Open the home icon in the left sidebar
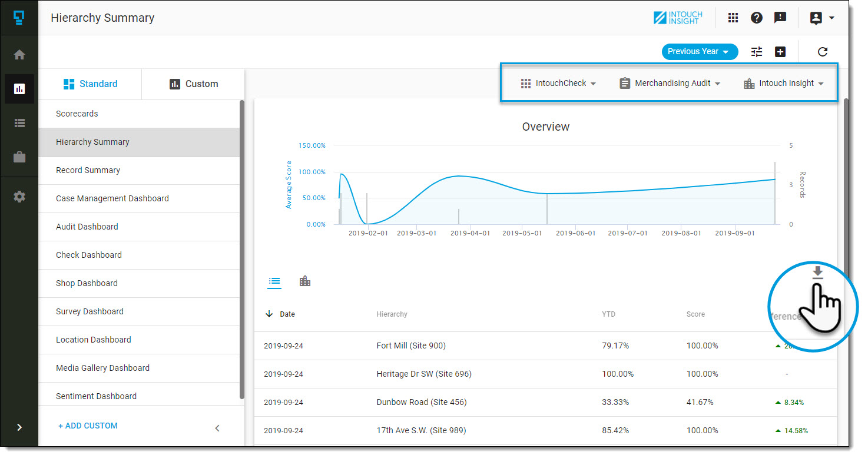This screenshot has height=455, width=868. [x=19, y=54]
